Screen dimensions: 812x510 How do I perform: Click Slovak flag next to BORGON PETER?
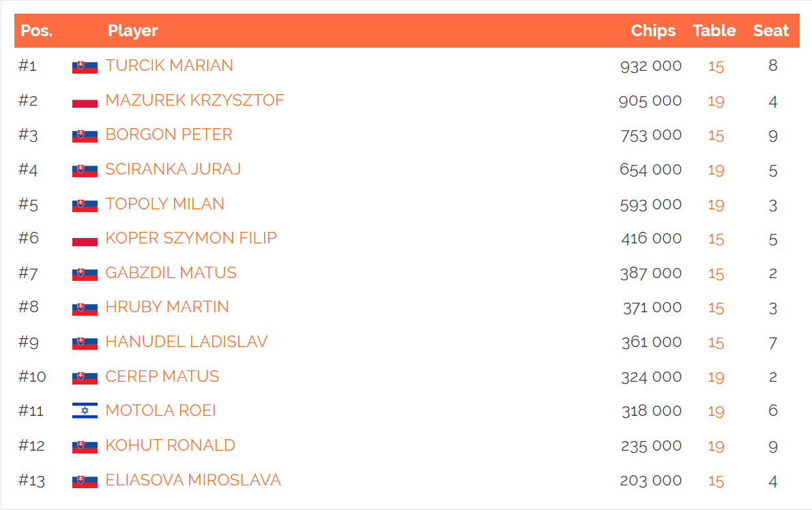click(x=85, y=136)
